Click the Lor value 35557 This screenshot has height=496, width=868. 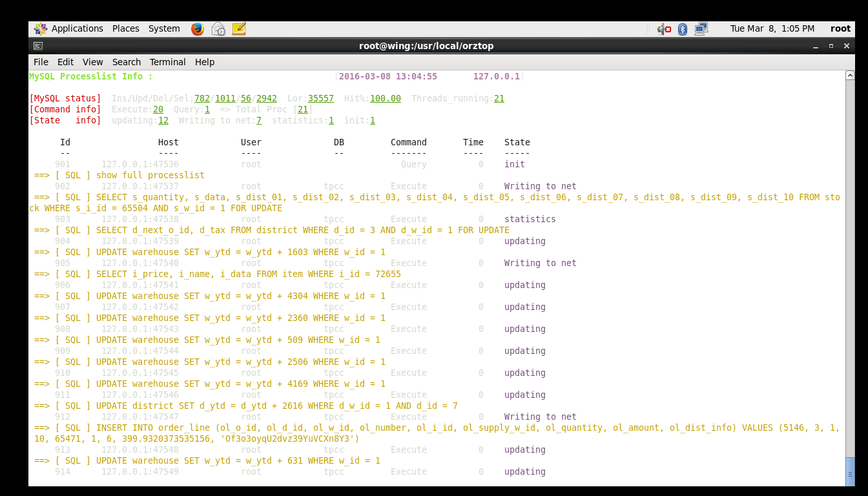pyautogui.click(x=321, y=98)
